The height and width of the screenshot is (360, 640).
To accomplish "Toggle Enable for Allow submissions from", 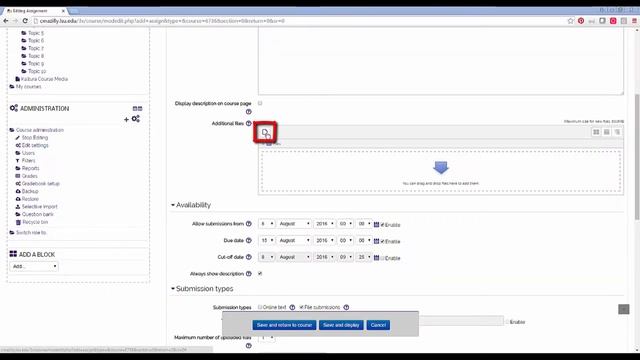I will (x=382, y=225).
